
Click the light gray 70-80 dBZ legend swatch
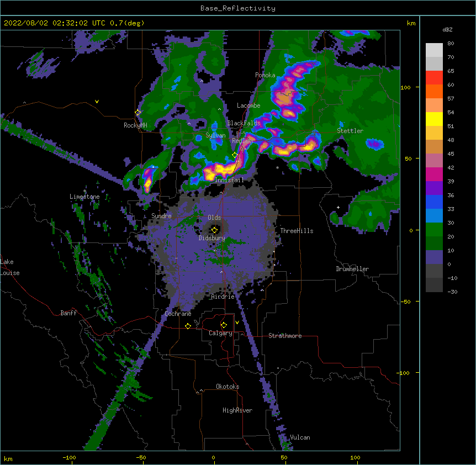click(x=434, y=50)
